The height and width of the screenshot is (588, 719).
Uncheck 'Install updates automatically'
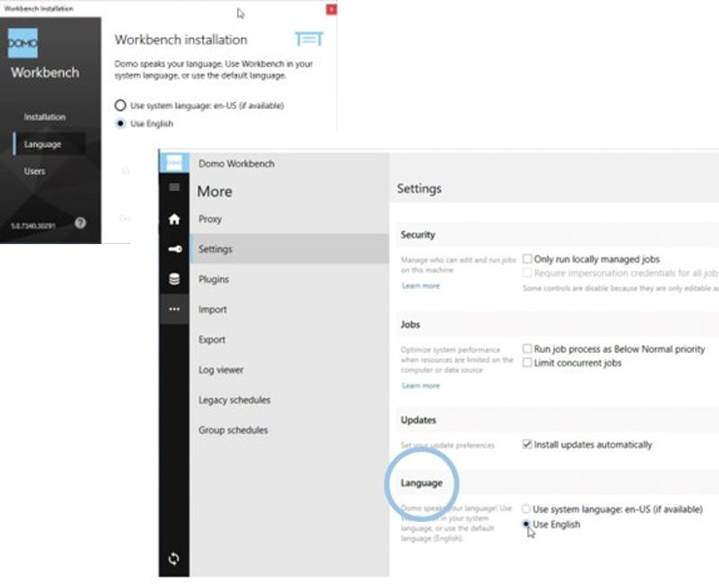[527, 444]
